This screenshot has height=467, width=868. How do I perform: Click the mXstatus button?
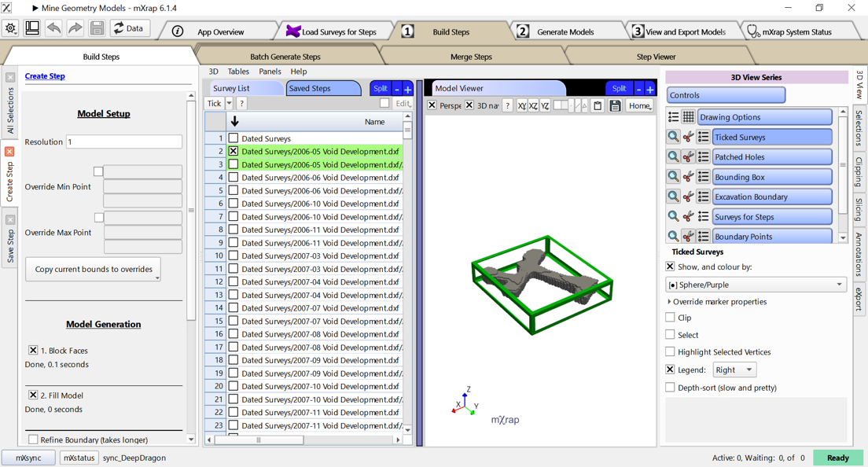79,458
